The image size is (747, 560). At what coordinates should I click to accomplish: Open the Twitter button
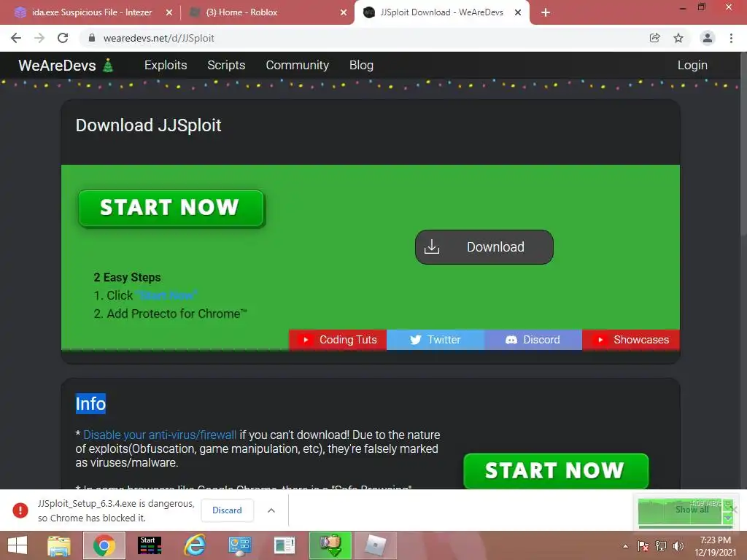click(436, 340)
